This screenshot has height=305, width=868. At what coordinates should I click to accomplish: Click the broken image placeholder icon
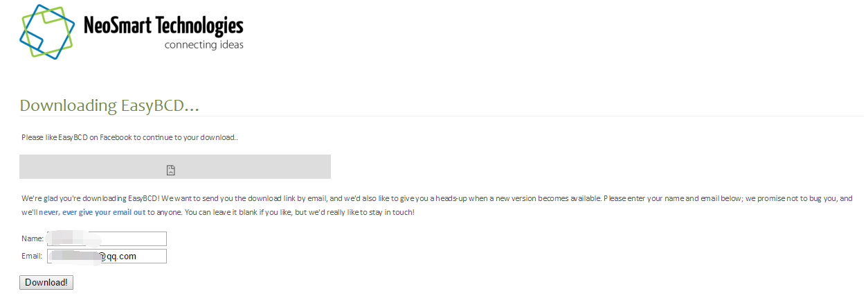[x=171, y=170]
